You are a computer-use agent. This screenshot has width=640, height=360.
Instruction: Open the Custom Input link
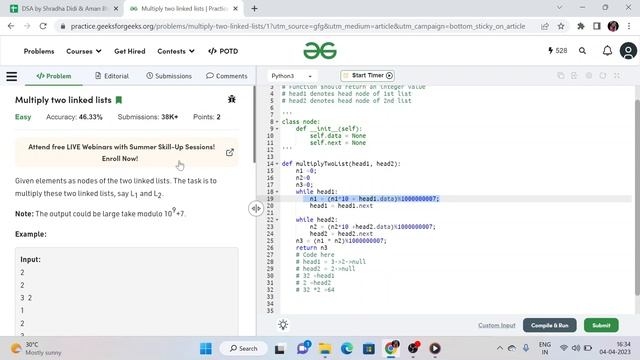point(497,325)
